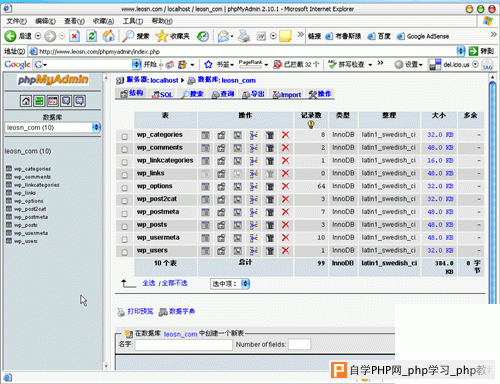Click the IE Print icon
500x384 pixels.
(244, 36)
